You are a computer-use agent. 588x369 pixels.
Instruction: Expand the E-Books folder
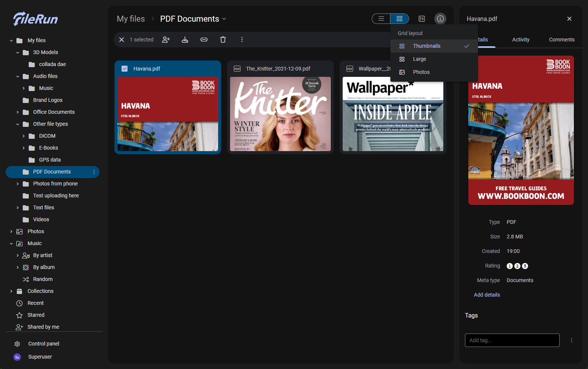click(x=23, y=148)
